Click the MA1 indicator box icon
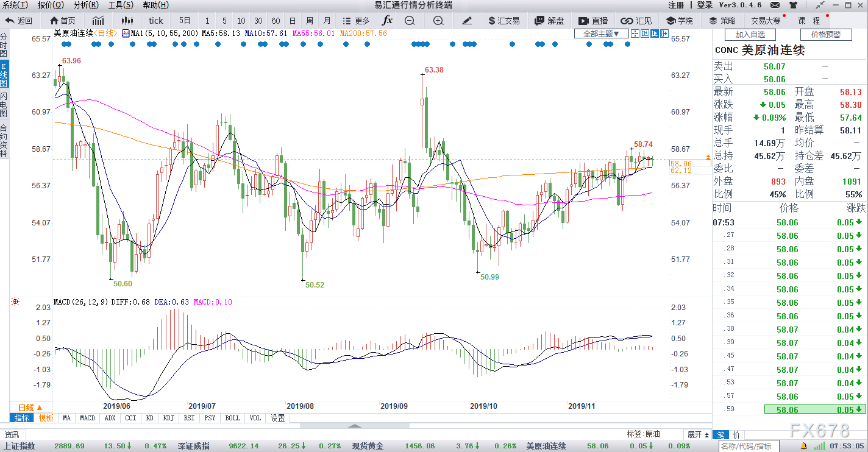Viewport: 868px width, 452px height. point(126,34)
